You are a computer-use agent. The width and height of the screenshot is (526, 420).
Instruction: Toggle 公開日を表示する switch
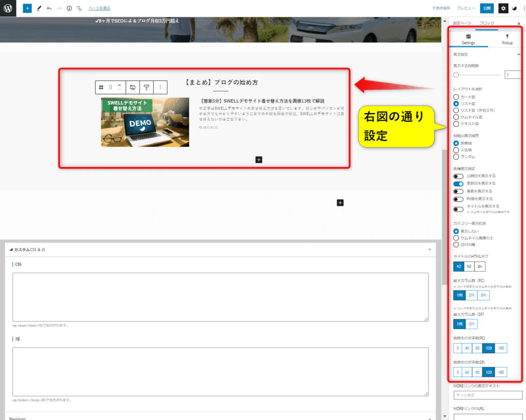pyautogui.click(x=458, y=176)
